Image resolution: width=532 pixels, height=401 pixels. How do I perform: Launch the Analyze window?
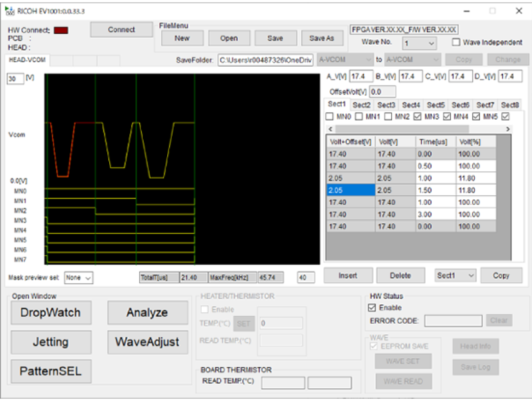coord(147,313)
